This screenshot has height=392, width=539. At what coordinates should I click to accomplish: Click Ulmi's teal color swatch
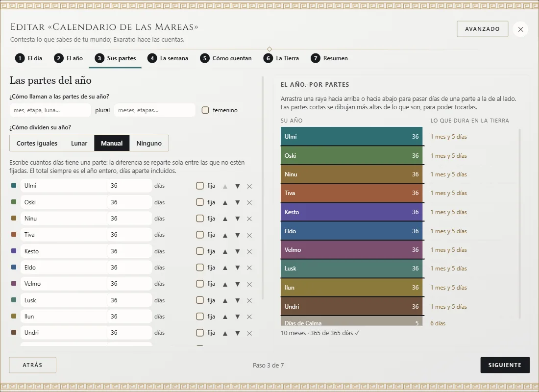tap(14, 185)
